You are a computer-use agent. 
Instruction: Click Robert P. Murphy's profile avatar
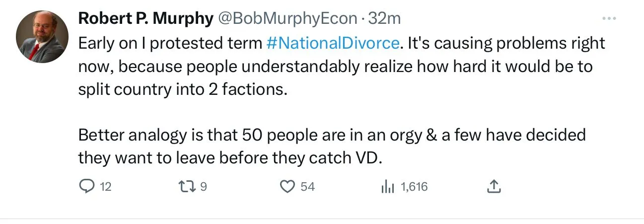pyautogui.click(x=42, y=37)
